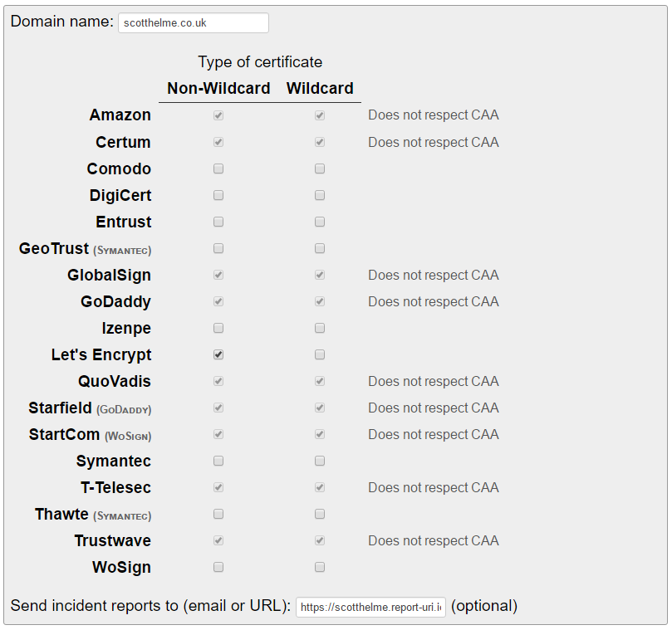Click the incident reports URL field
This screenshot has height=630, width=672.
tap(370, 607)
